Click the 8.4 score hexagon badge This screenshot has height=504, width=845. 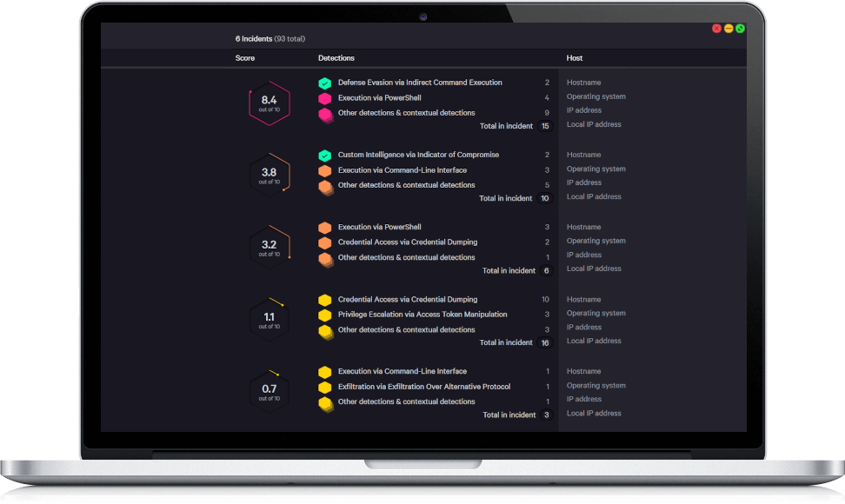pyautogui.click(x=269, y=103)
